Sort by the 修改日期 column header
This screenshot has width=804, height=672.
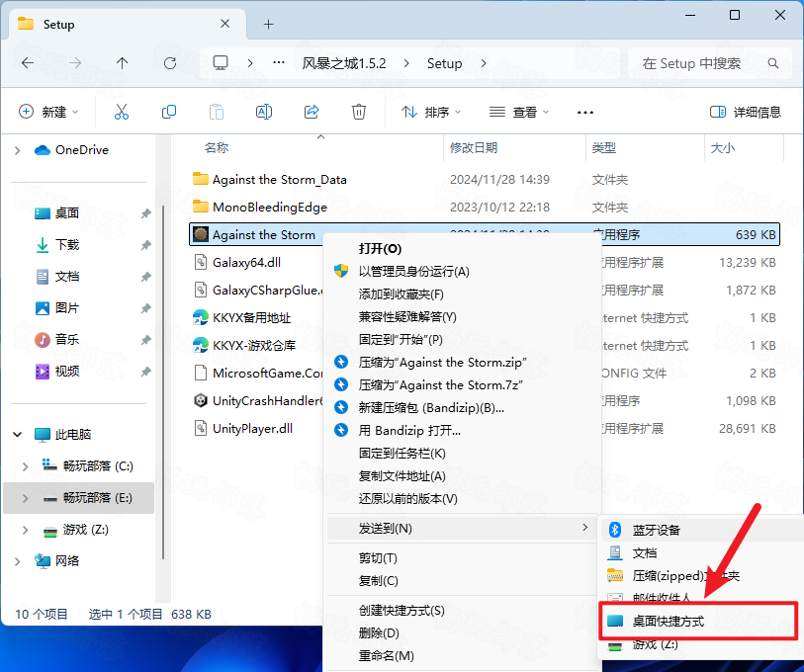474,148
